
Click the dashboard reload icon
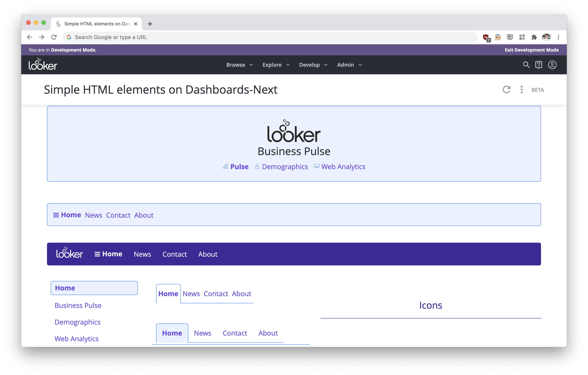(506, 89)
